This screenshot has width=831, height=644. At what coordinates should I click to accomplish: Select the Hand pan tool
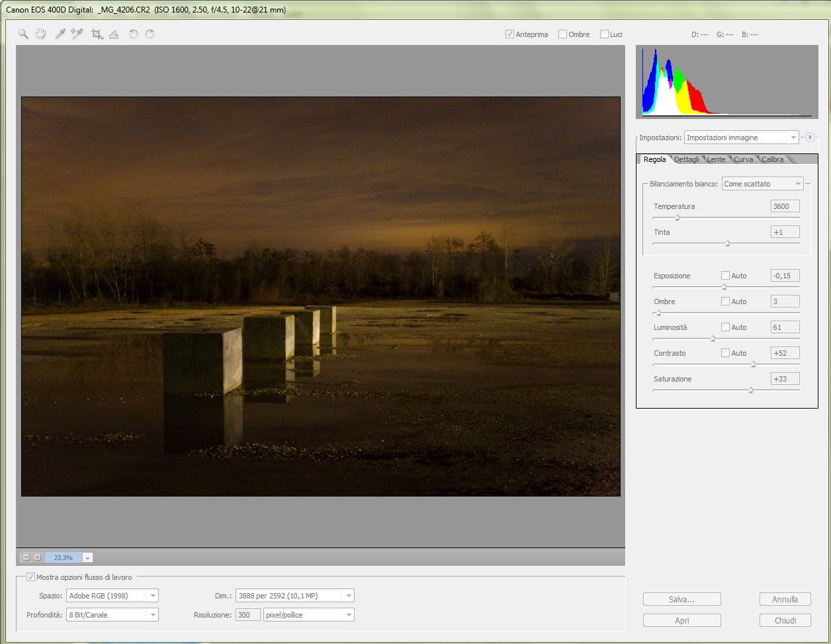[40, 34]
